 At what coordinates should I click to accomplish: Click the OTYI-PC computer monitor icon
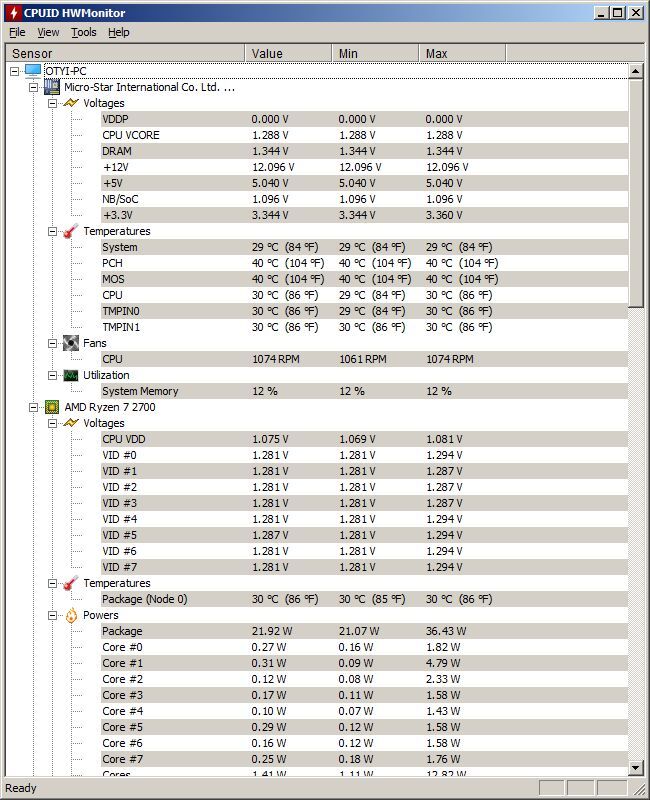pos(33,71)
